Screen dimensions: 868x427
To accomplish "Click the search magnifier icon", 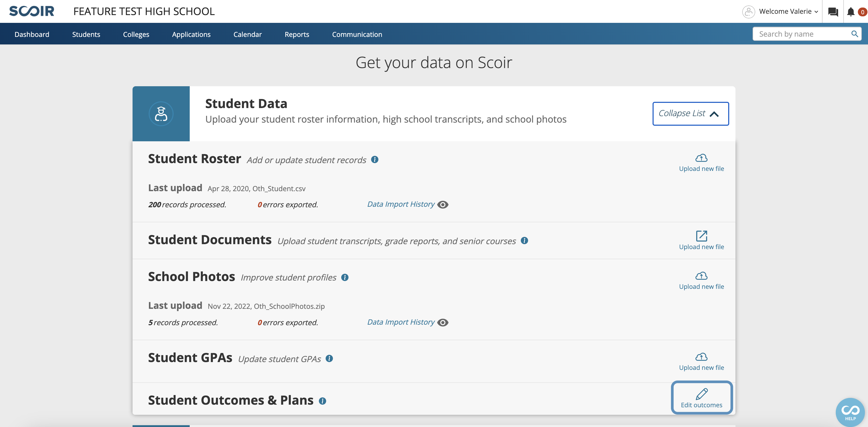I will (854, 34).
